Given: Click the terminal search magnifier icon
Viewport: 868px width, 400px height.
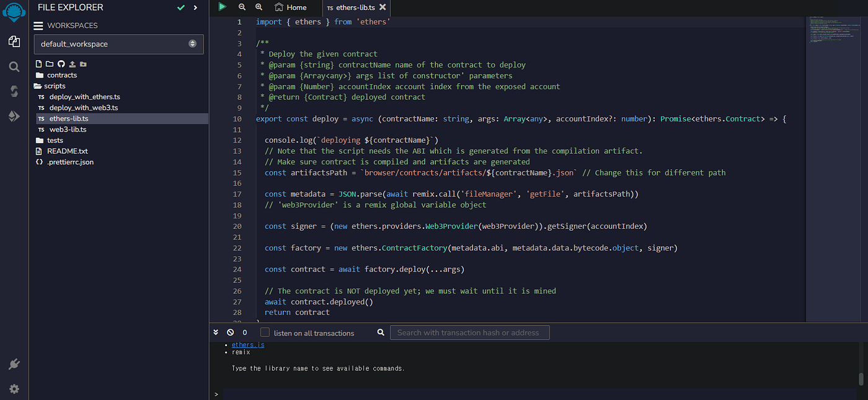Looking at the screenshot, I should click(x=381, y=332).
